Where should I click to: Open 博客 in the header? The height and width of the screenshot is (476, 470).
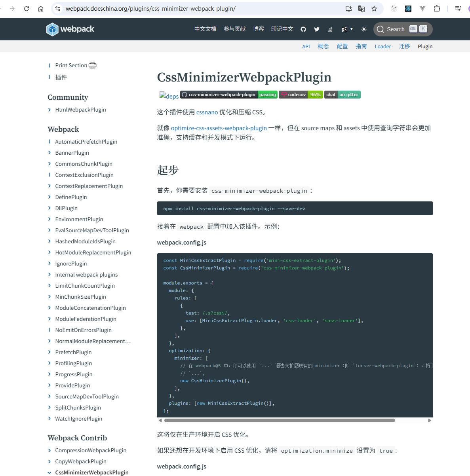[x=259, y=29]
